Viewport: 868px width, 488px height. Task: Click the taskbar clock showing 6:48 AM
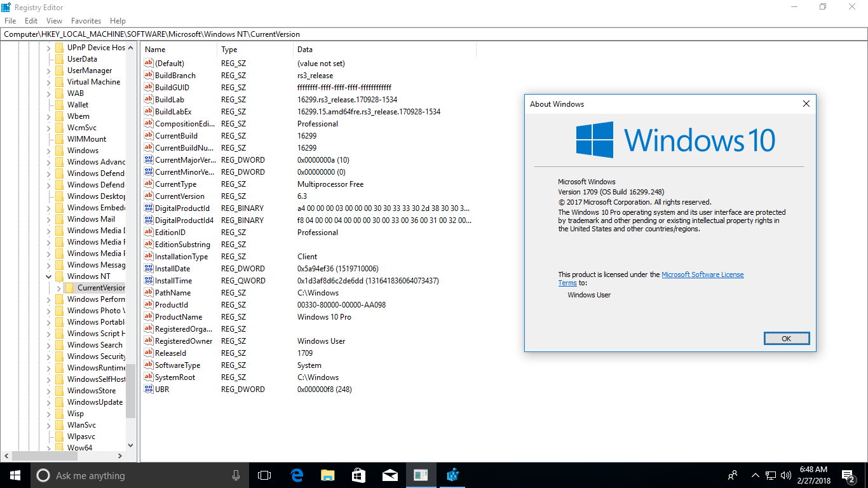[813, 475]
